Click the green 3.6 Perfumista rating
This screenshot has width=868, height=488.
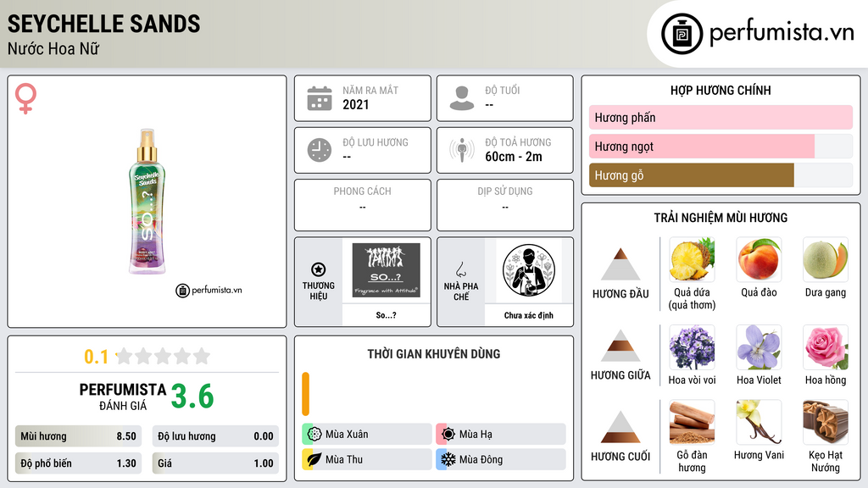192,396
